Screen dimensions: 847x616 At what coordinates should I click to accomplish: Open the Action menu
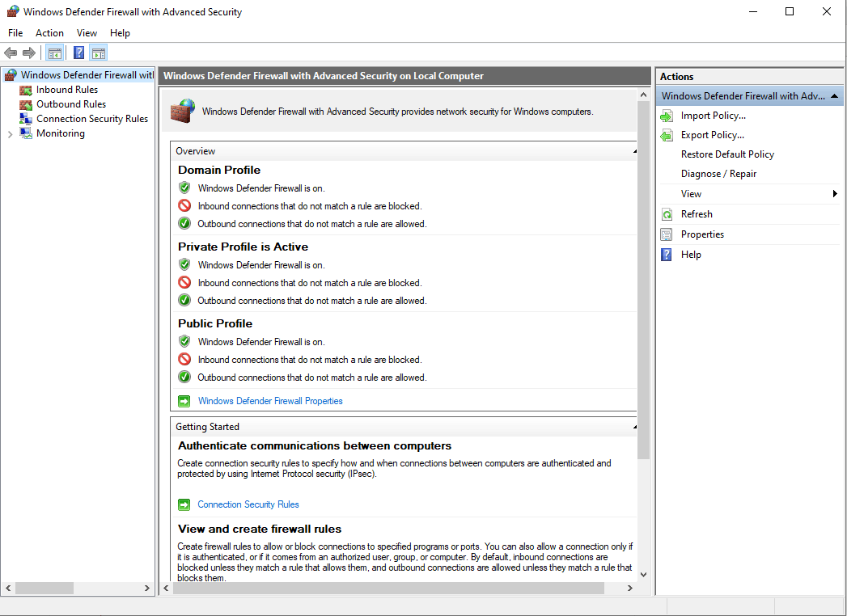(49, 33)
